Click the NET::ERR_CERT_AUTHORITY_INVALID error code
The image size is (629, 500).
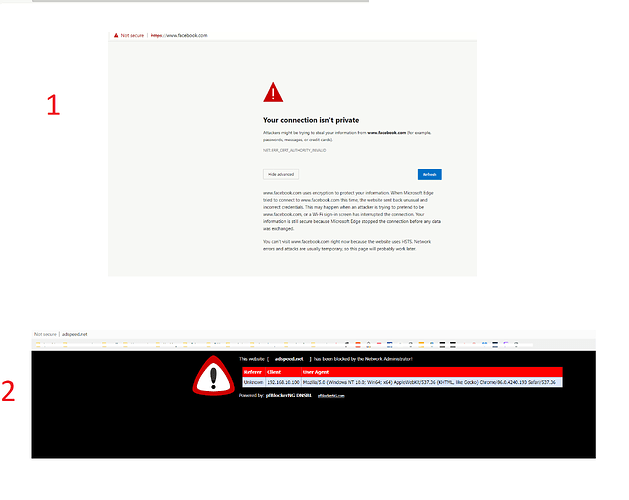(294, 150)
